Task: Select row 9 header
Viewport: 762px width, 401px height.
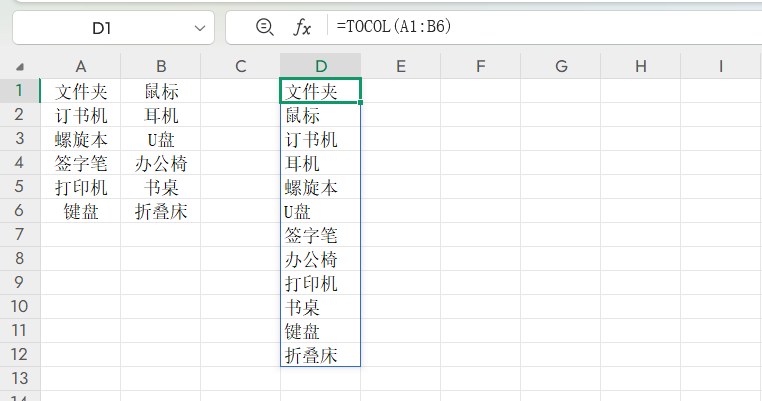Action: pos(19,282)
